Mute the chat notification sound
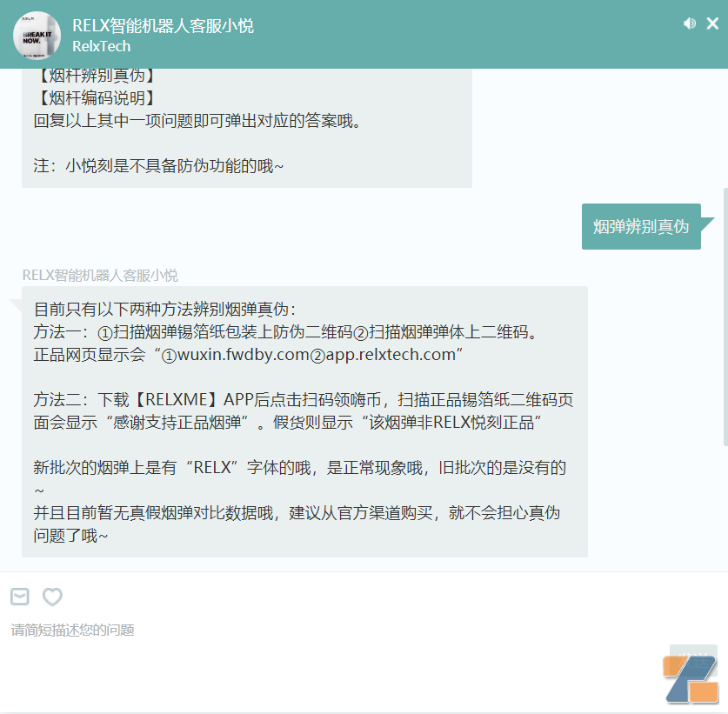 pos(690,24)
